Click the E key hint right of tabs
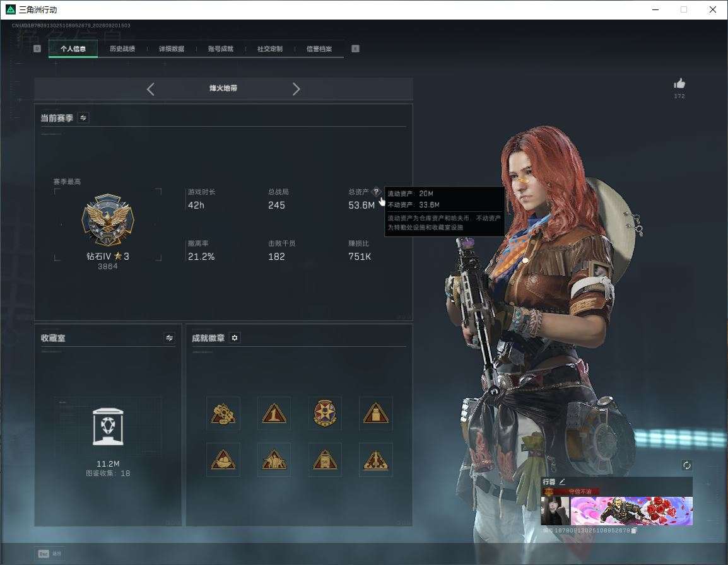The image size is (728, 565). pos(355,49)
